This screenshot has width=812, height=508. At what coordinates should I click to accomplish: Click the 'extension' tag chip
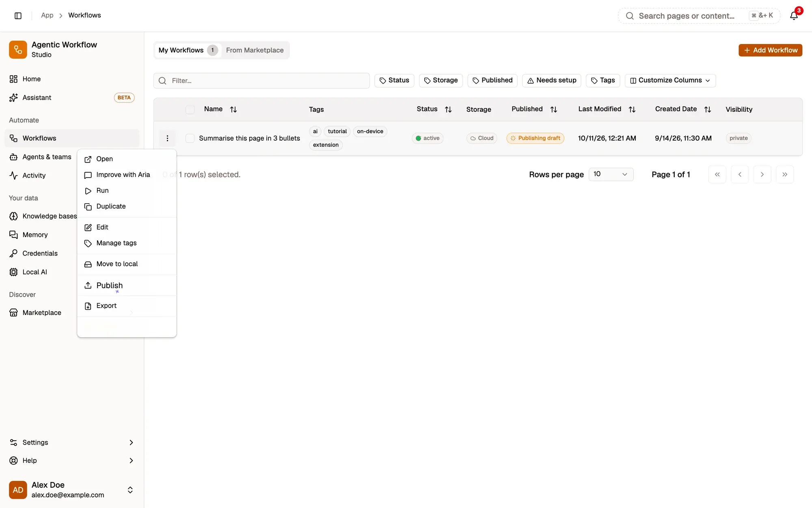(326, 145)
